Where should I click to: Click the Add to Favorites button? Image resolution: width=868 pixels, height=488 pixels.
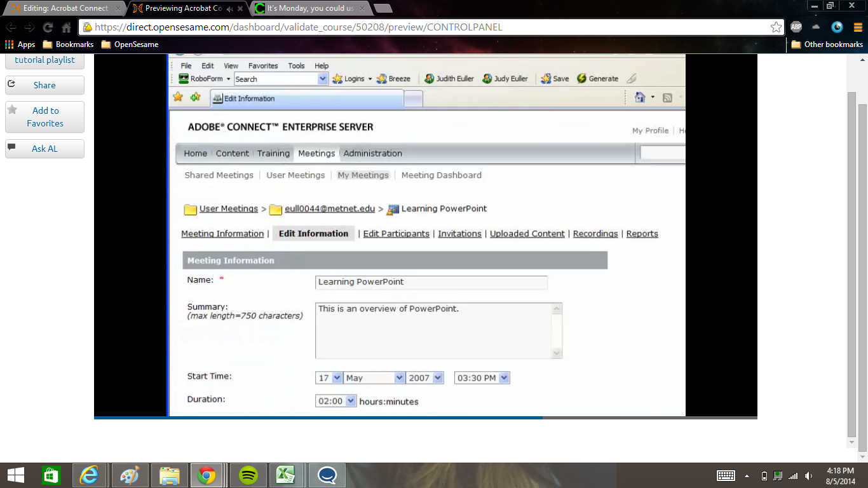pos(44,117)
